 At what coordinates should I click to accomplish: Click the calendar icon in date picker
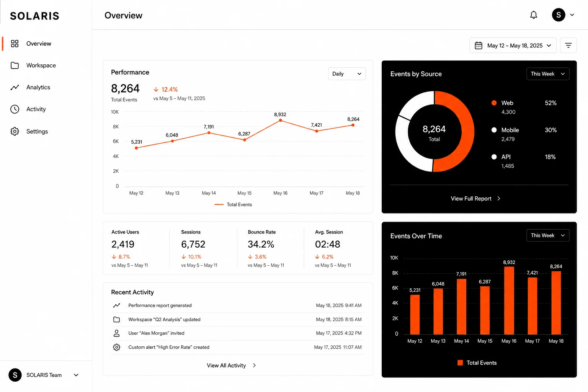click(478, 46)
